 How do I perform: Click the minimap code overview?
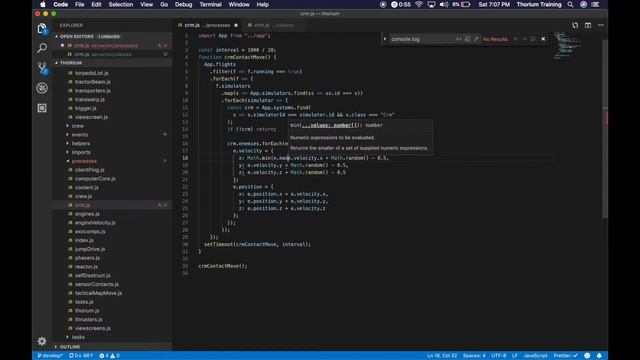568,46
